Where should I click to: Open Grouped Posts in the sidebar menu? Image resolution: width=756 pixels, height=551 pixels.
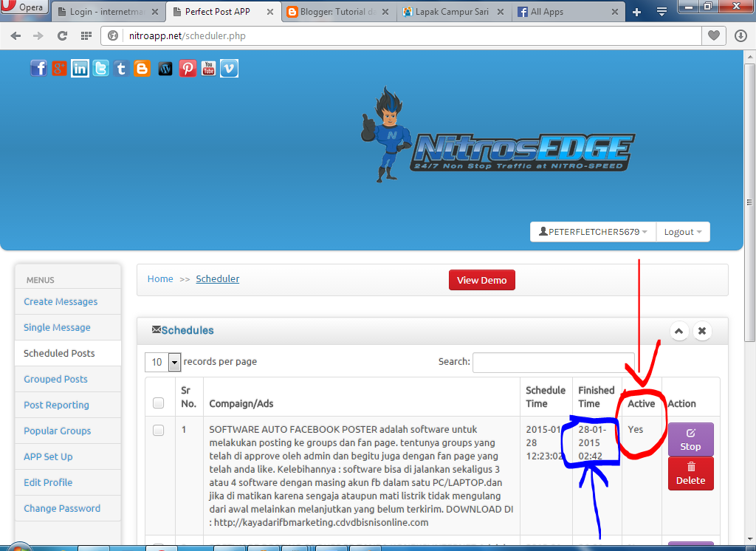point(55,379)
